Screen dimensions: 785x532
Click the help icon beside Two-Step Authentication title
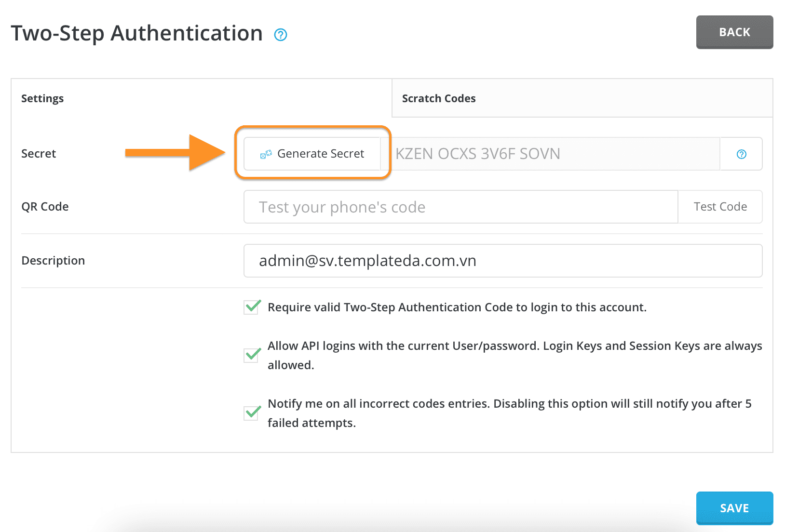click(x=280, y=34)
